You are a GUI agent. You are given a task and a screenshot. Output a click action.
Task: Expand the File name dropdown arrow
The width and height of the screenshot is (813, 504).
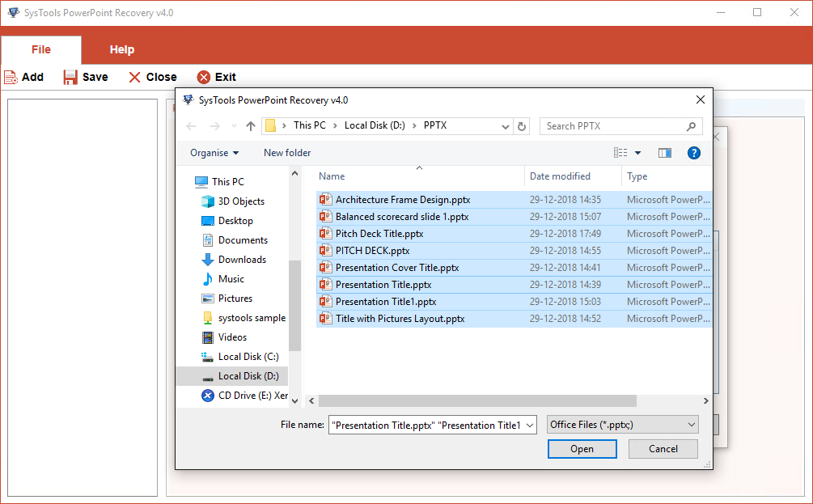pyautogui.click(x=530, y=426)
